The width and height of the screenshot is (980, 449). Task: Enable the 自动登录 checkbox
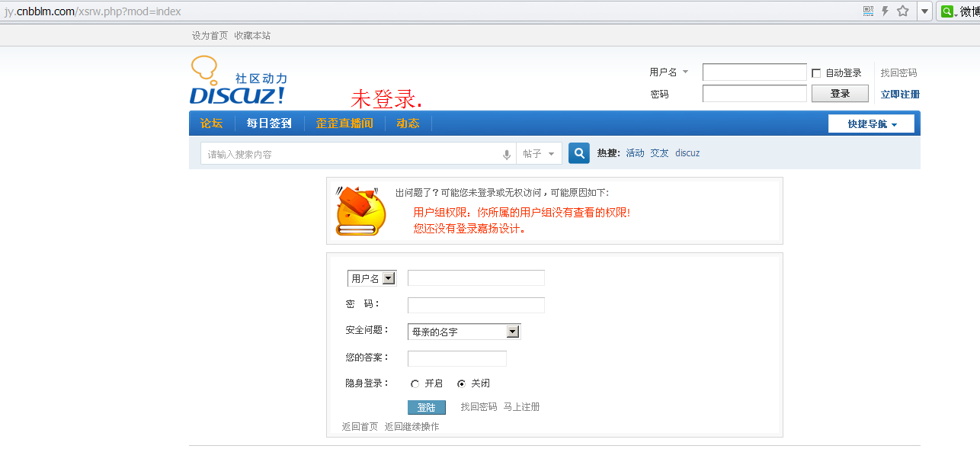pyautogui.click(x=816, y=73)
